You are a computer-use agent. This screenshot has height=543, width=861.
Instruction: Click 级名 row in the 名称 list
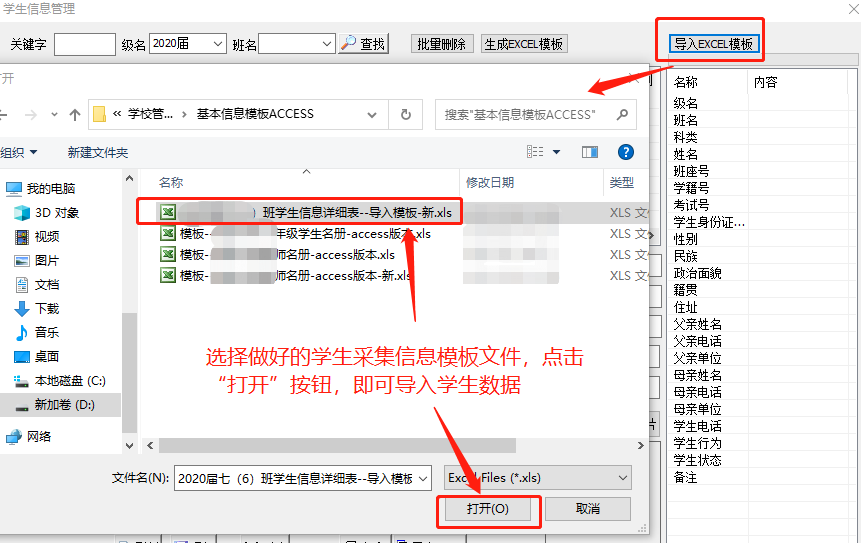[x=686, y=103]
